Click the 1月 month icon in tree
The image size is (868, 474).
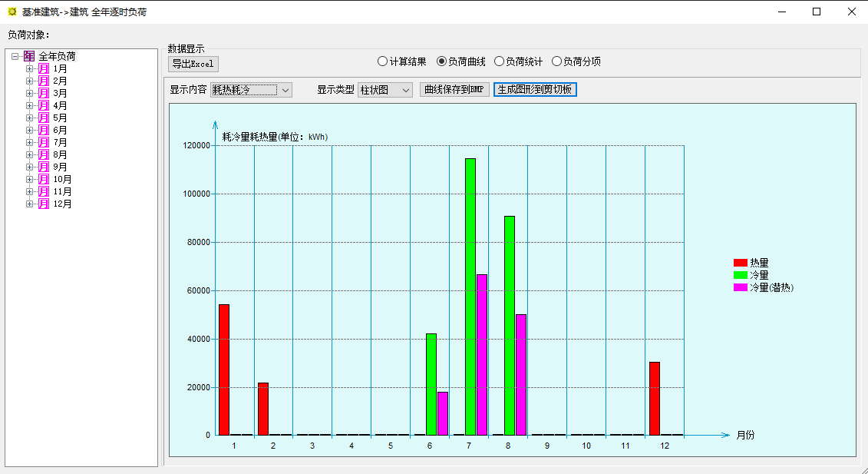pyautogui.click(x=44, y=68)
